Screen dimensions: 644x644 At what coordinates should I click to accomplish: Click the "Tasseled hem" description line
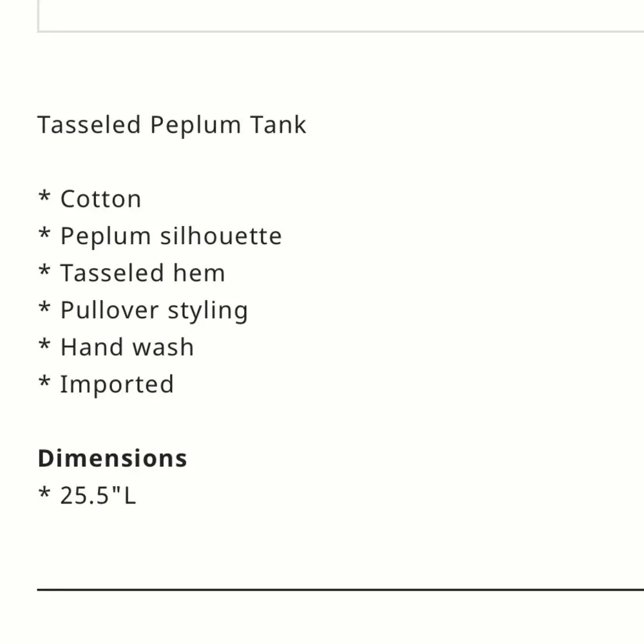(x=142, y=274)
